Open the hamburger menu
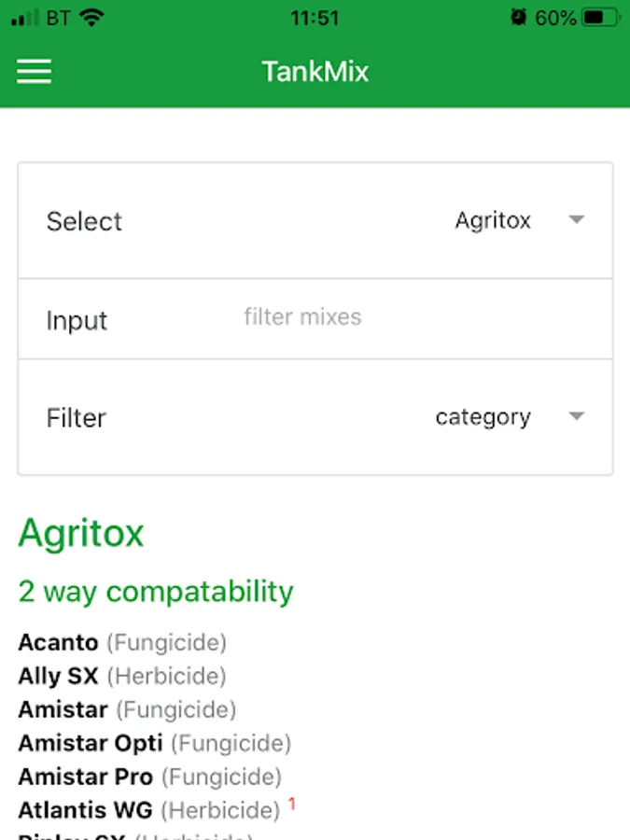This screenshot has width=630, height=840. pos(34,72)
